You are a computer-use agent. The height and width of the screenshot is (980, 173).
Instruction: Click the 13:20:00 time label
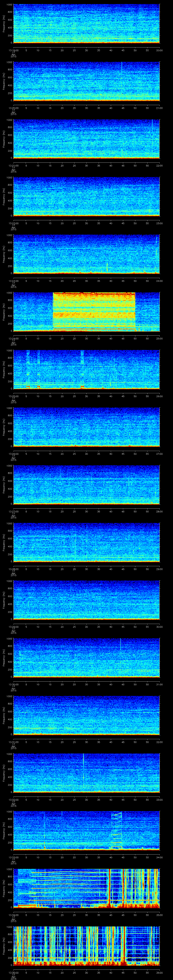click(x=13, y=108)
